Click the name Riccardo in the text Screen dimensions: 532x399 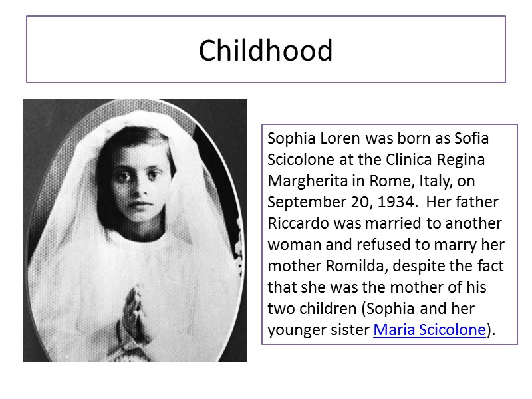[298, 223]
